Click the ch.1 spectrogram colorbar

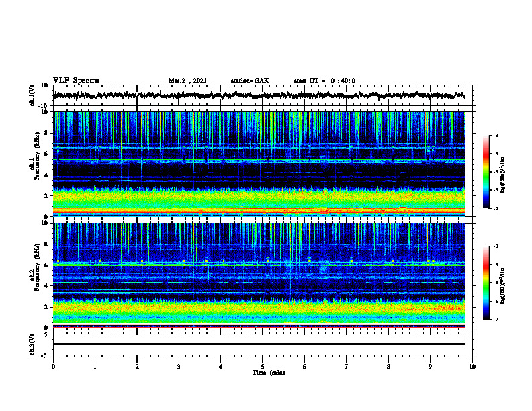486,172
